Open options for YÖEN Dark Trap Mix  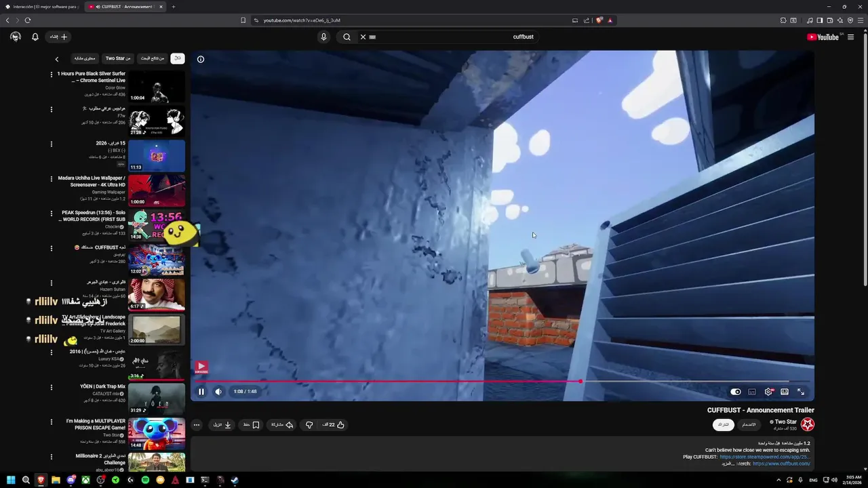(51, 387)
